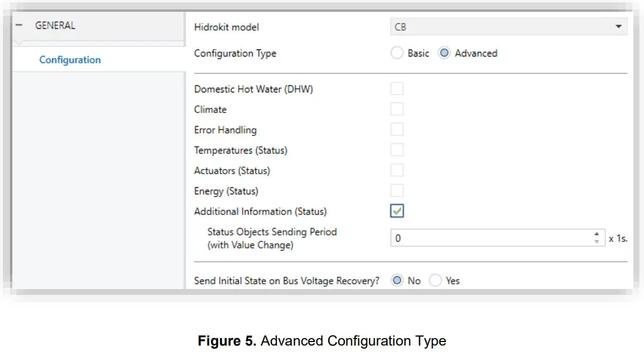Image resolution: width=644 pixels, height=355 pixels.
Task: Open the Configuration tab
Action: click(x=70, y=60)
